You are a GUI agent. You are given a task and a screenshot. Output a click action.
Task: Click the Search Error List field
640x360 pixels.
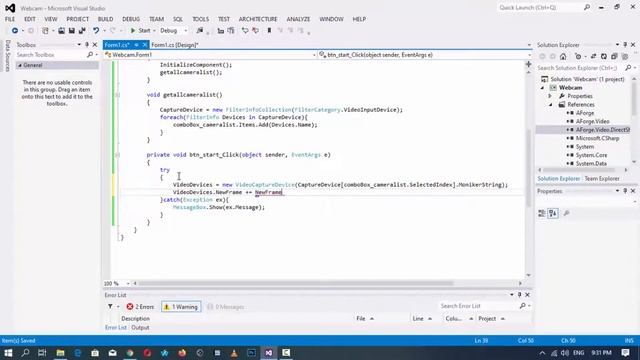[479, 306]
